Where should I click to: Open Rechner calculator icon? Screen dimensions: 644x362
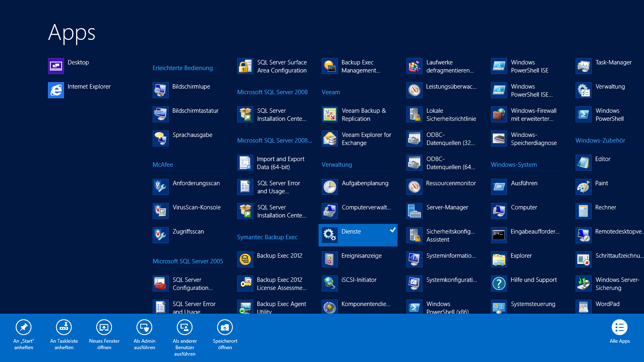click(x=584, y=211)
